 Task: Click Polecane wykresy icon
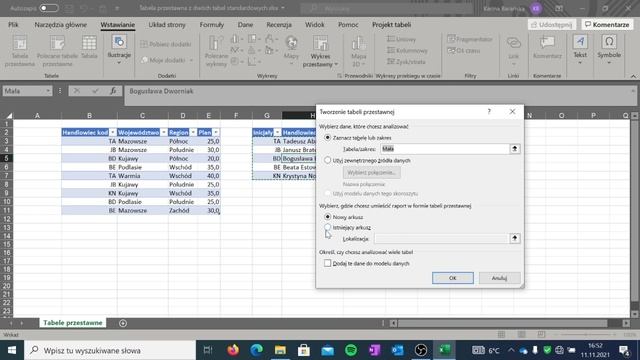click(216, 51)
